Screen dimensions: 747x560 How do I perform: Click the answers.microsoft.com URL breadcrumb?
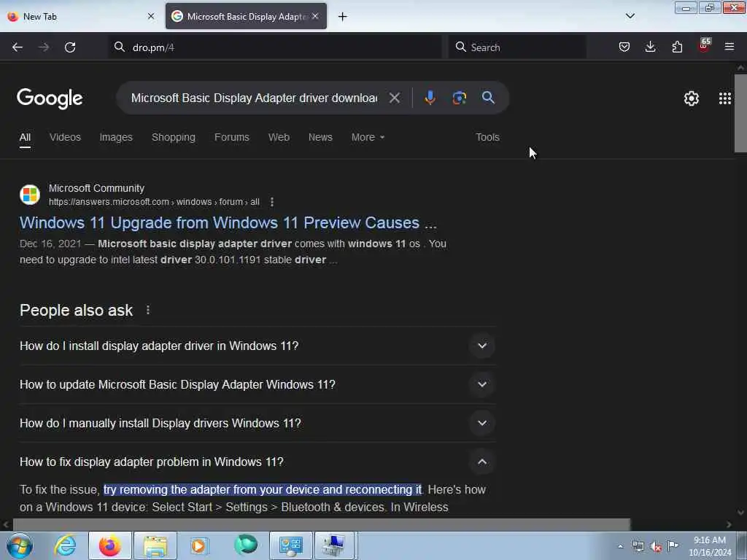[154, 202]
